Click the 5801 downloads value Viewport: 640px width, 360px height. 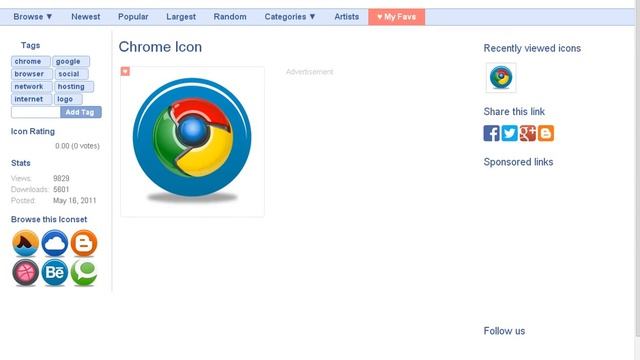click(61, 189)
